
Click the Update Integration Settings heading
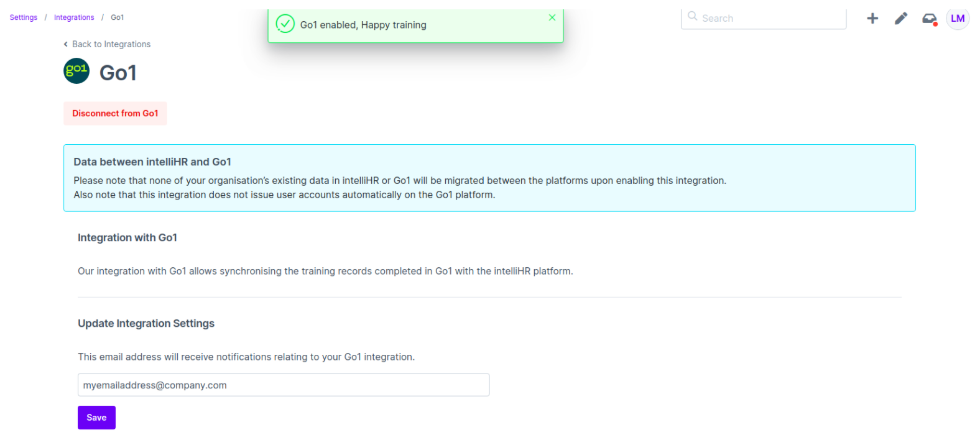coord(146,323)
